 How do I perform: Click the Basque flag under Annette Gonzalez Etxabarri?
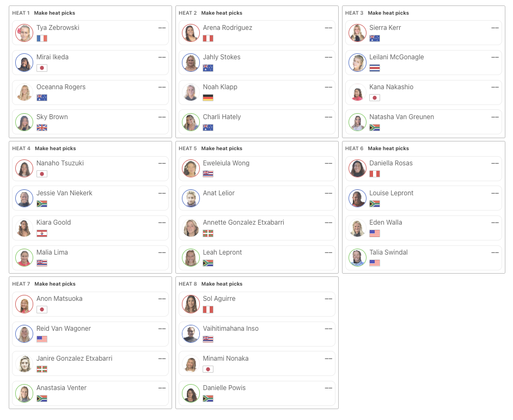pyautogui.click(x=208, y=233)
